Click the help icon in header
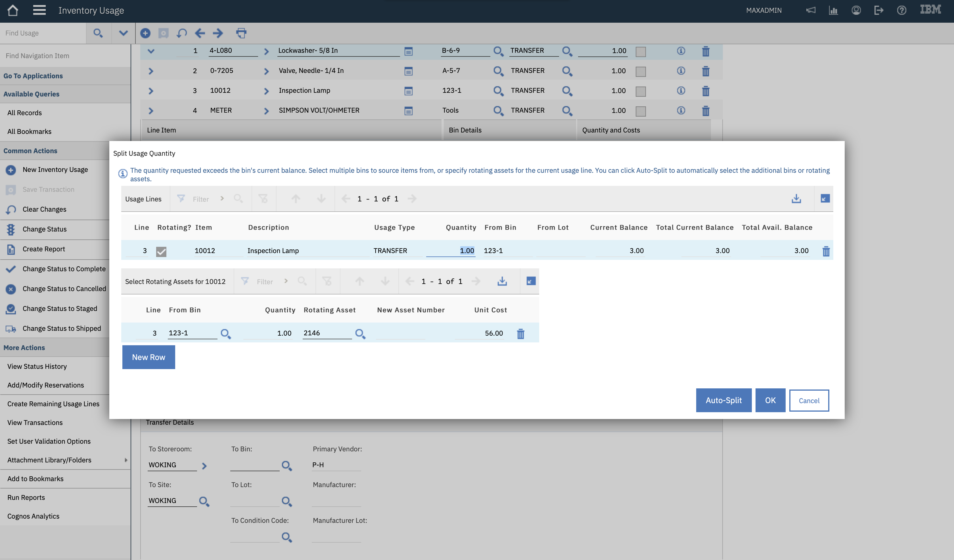The width and height of the screenshot is (954, 560). click(901, 10)
